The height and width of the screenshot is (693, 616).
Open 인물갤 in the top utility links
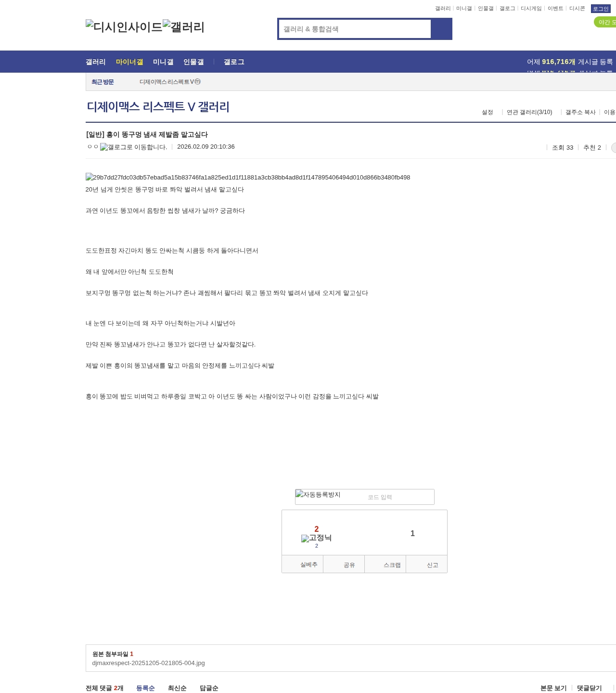coord(486,9)
